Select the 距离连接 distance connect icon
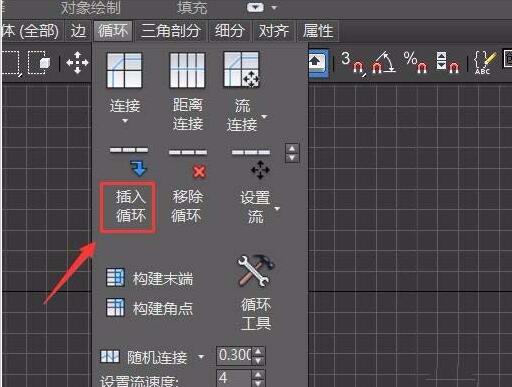 [x=187, y=70]
